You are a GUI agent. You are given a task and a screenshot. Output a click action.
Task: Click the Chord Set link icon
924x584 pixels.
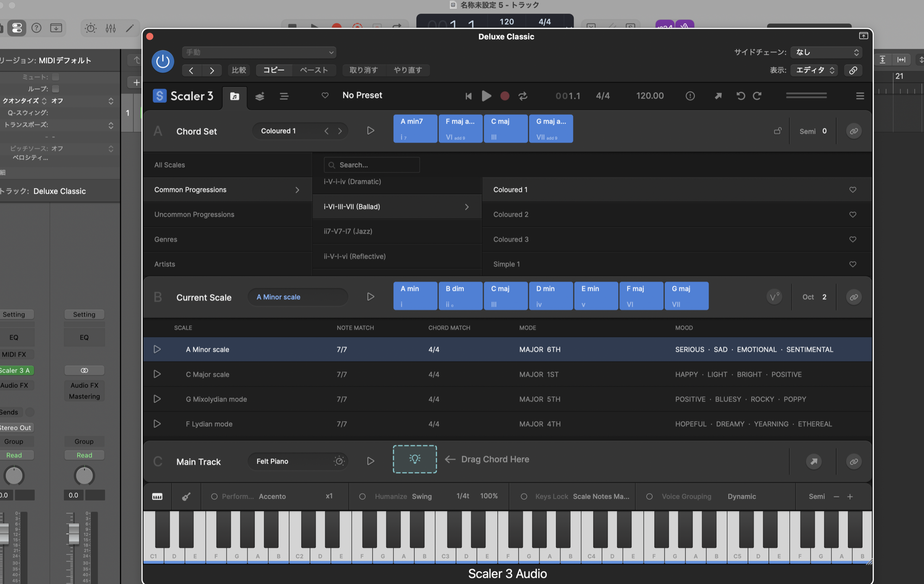point(854,131)
